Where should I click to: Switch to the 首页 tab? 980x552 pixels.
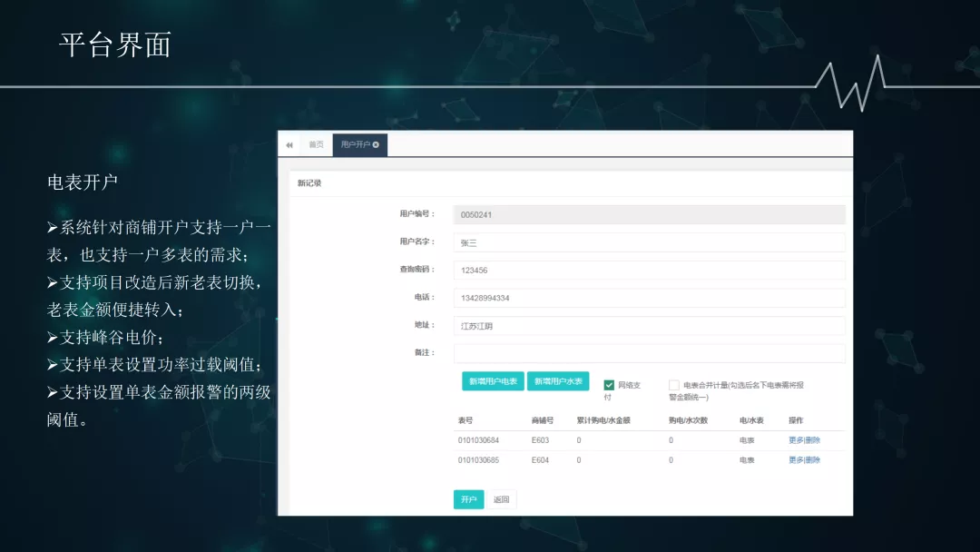tap(314, 143)
